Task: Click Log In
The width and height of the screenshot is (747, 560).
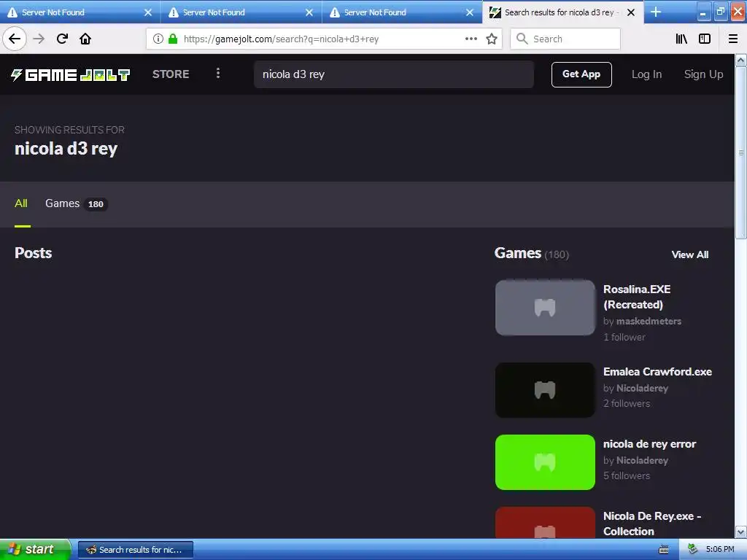Action: click(646, 74)
